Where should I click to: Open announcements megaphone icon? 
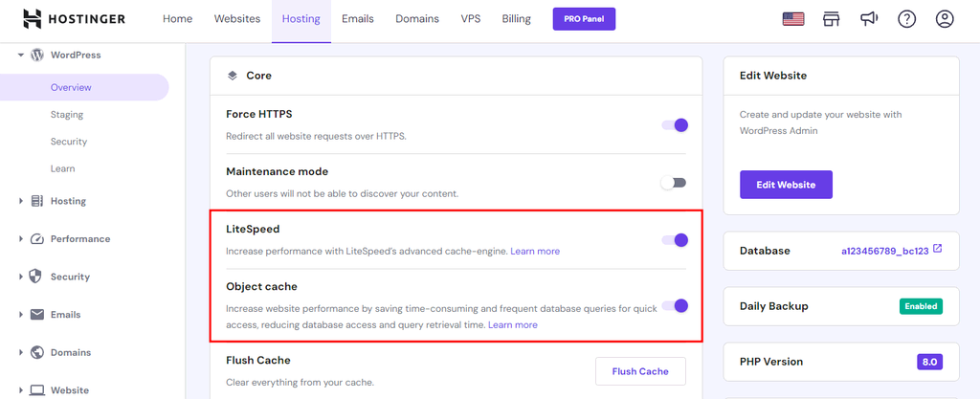[868, 19]
